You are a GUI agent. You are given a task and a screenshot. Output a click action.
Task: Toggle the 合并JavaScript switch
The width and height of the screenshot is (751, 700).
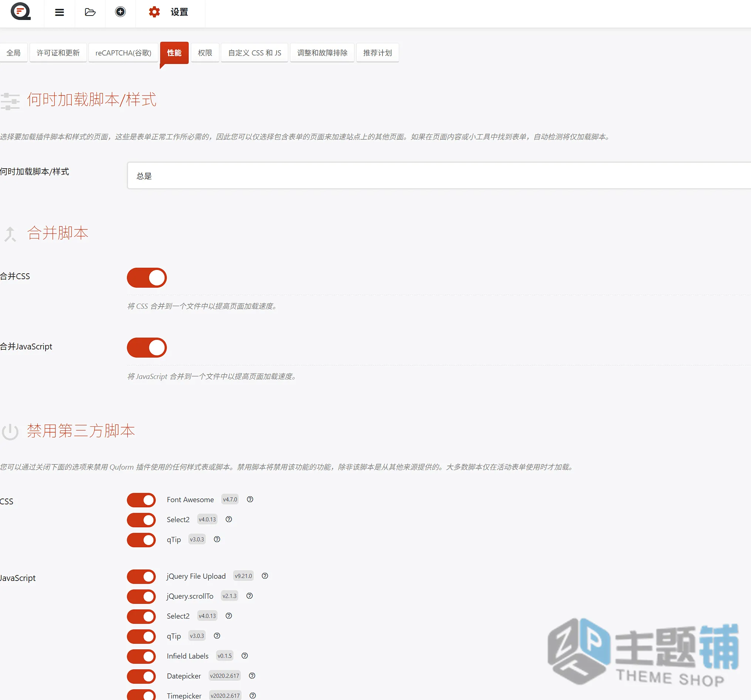click(x=147, y=347)
